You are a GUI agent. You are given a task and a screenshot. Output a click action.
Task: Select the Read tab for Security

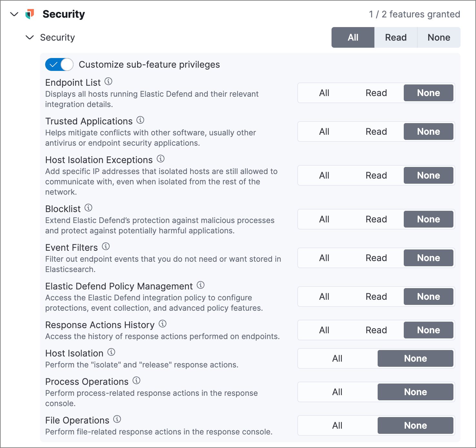pos(395,37)
